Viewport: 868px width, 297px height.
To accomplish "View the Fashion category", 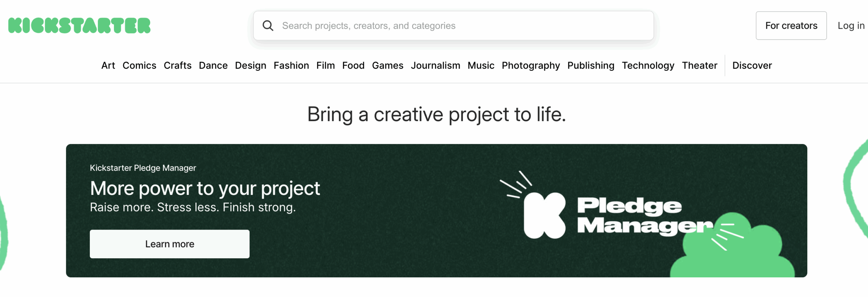I will click(291, 65).
